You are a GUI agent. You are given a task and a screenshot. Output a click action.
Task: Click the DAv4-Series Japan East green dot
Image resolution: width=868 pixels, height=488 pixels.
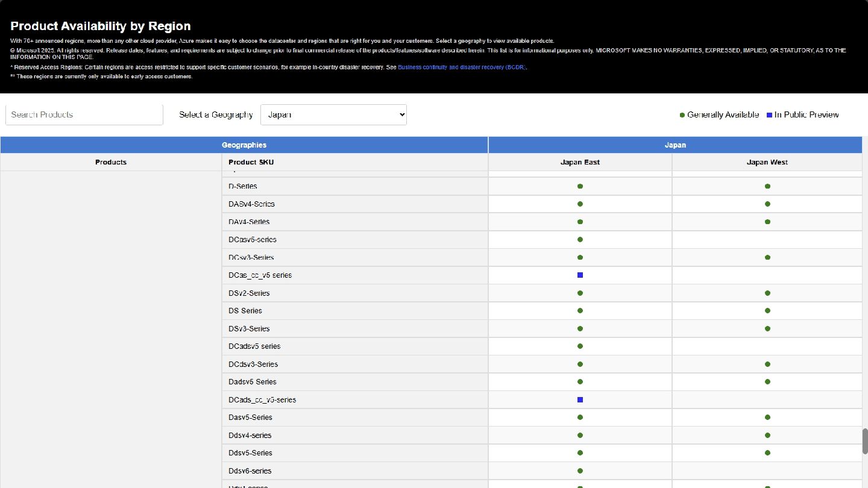click(x=580, y=222)
